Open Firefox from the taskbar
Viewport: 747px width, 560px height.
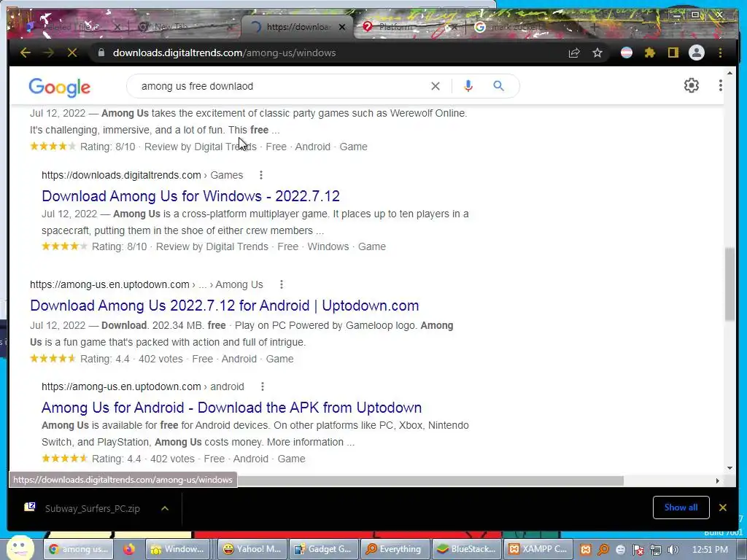pyautogui.click(x=128, y=549)
